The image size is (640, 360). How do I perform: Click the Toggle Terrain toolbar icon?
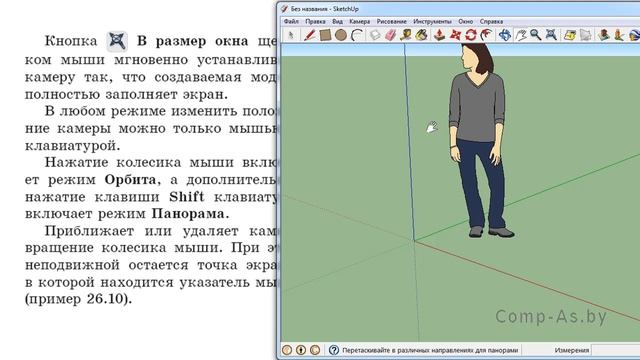click(619, 35)
